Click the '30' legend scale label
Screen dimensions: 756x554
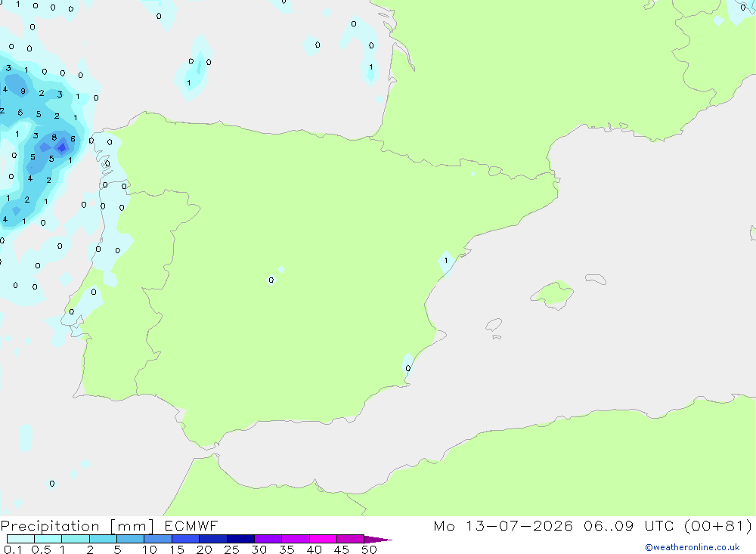[259, 549]
